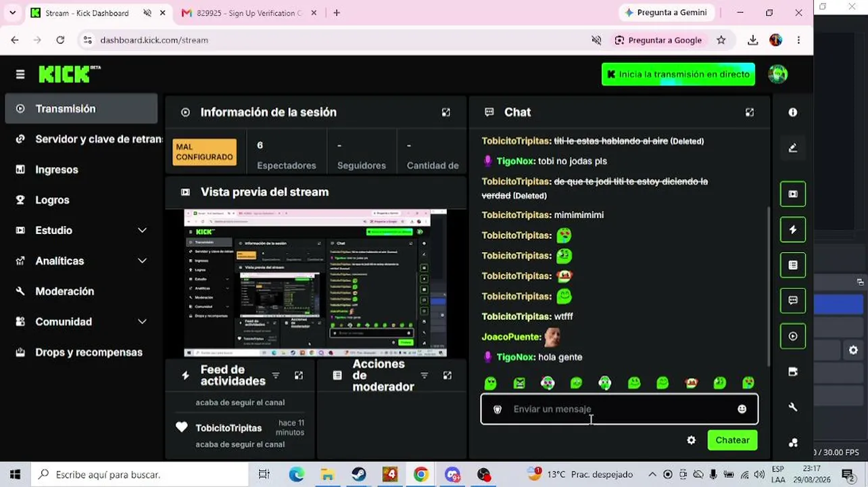Expand the Analíticas submenu chevron
The image size is (868, 487).
(142, 261)
